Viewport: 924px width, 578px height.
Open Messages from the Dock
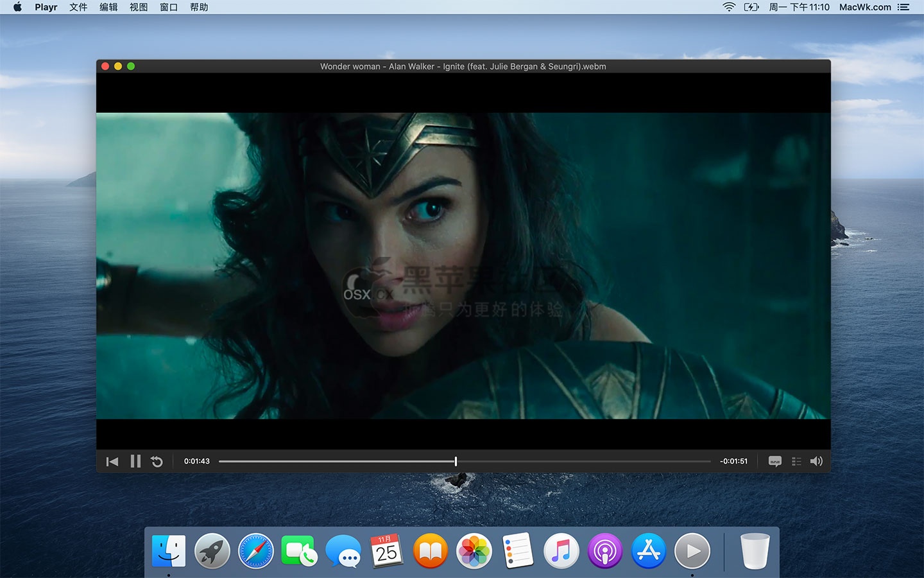tap(343, 551)
